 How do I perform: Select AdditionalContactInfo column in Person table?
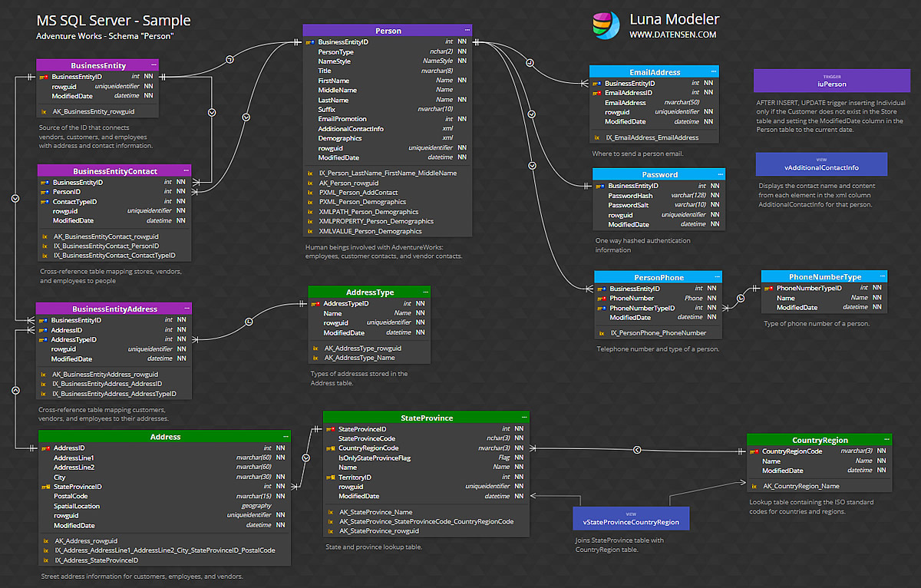pos(388,128)
